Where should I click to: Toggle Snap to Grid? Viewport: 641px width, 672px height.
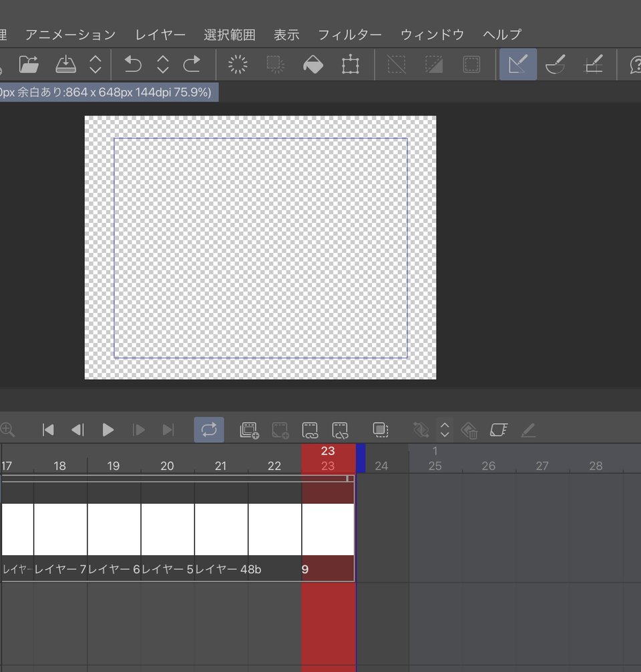click(594, 65)
